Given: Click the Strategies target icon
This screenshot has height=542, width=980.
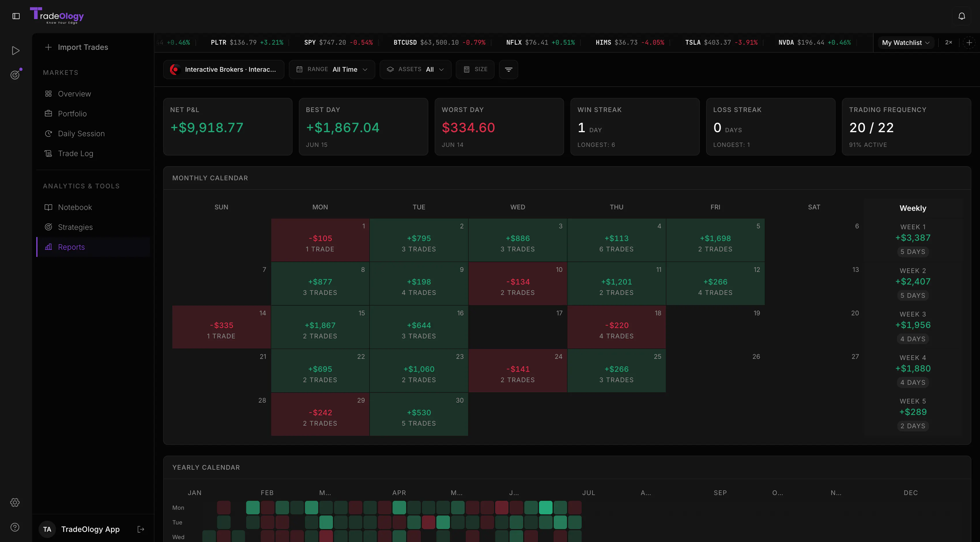Looking at the screenshot, I should [x=48, y=227].
